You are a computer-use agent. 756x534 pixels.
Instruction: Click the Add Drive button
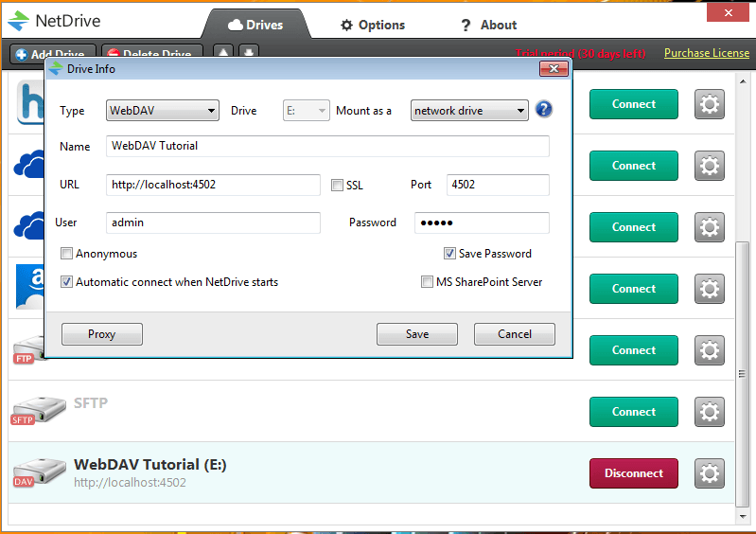(x=53, y=52)
